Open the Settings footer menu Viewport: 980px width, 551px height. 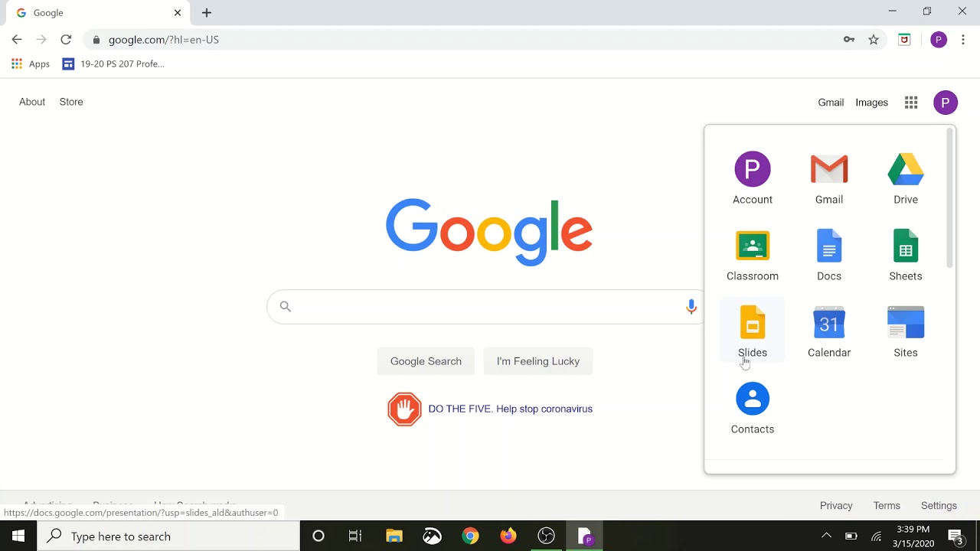939,506
